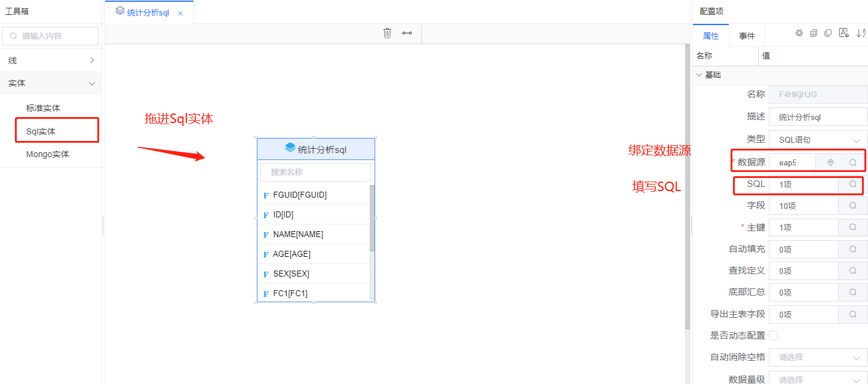Click the trash delete icon in toolbar

tap(387, 33)
